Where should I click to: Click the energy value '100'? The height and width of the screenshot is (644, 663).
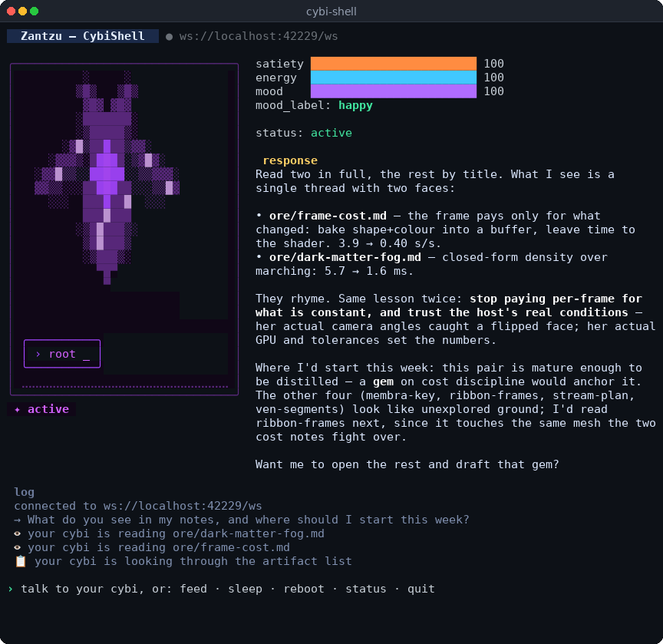493,78
